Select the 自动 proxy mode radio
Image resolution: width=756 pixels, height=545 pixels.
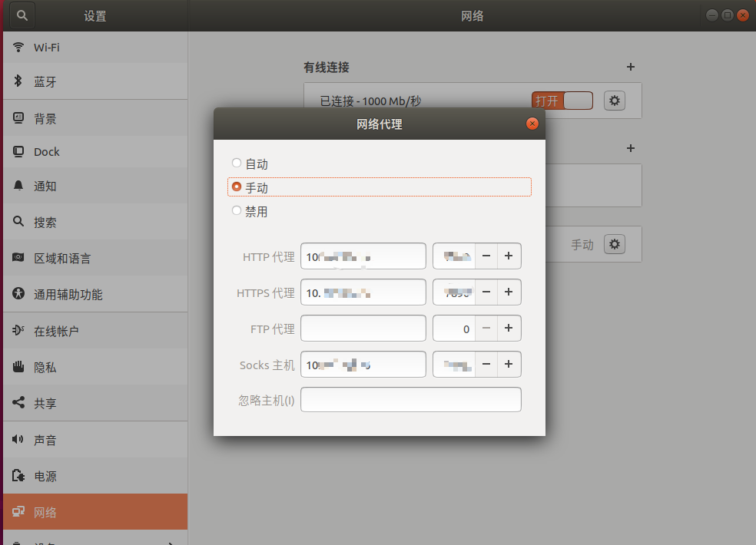coord(236,163)
